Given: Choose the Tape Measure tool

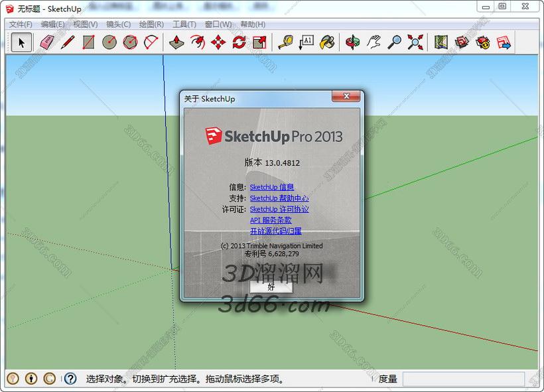Looking at the screenshot, I should [285, 42].
